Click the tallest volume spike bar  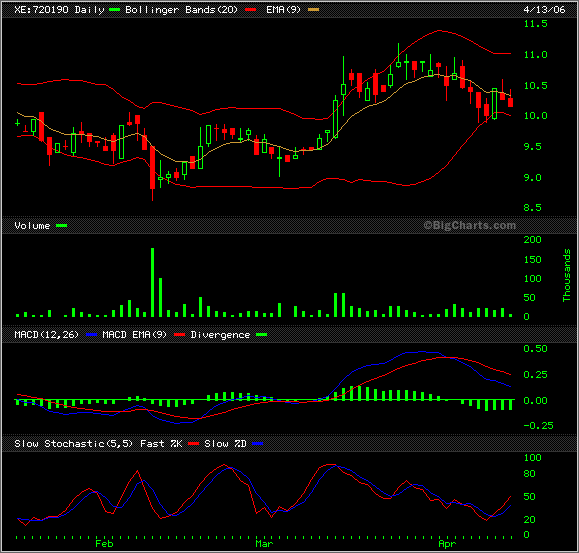153,282
